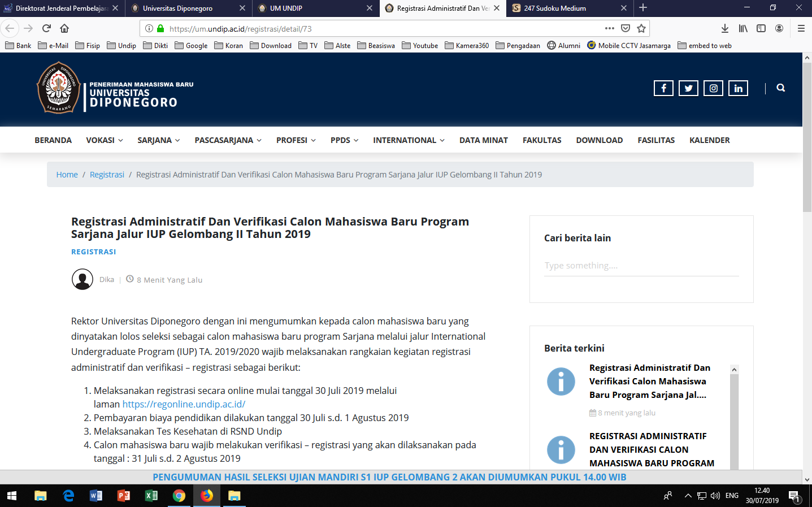This screenshot has height=507, width=812.
Task: Open the page actions three-dots menu
Action: pyautogui.click(x=609, y=28)
